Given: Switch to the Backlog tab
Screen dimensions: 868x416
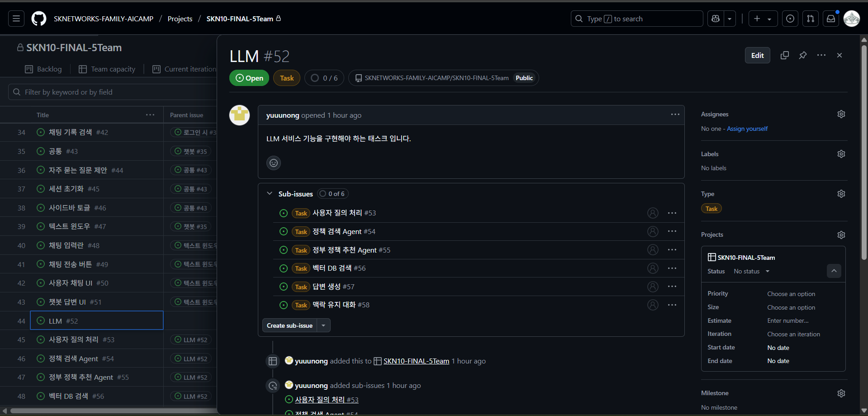Looking at the screenshot, I should pyautogui.click(x=43, y=69).
